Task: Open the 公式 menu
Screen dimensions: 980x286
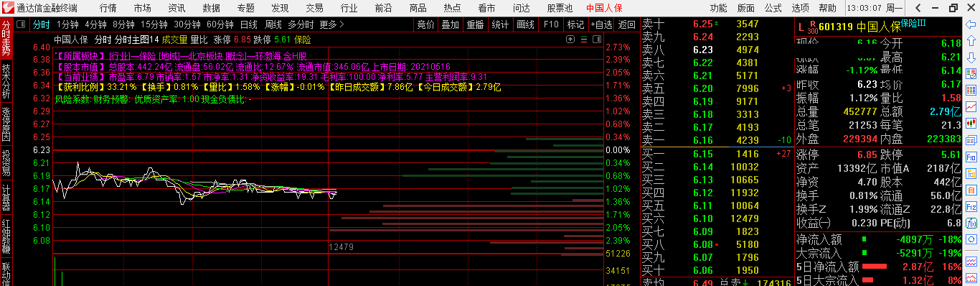Action: [773, 8]
